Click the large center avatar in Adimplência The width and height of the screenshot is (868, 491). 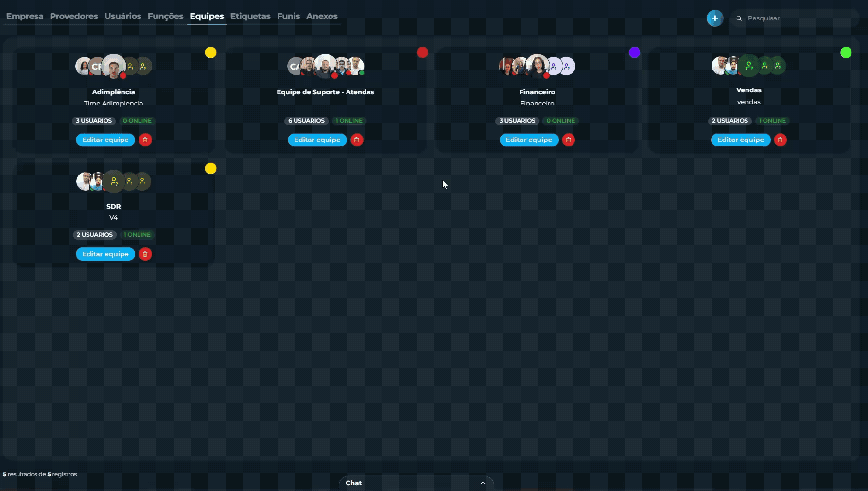tap(114, 66)
